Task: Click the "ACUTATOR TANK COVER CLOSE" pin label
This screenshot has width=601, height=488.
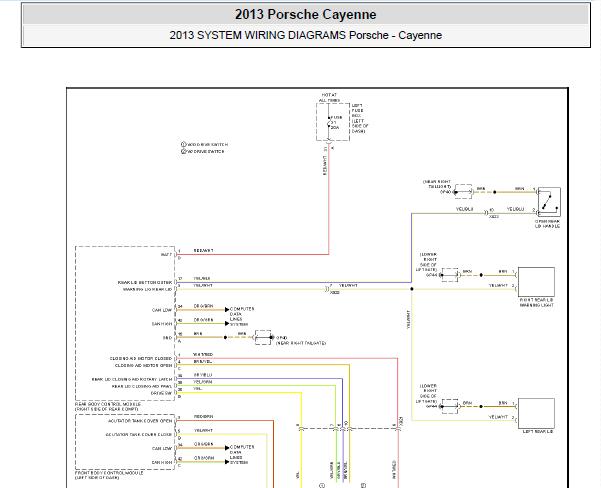Action: pyautogui.click(x=139, y=435)
